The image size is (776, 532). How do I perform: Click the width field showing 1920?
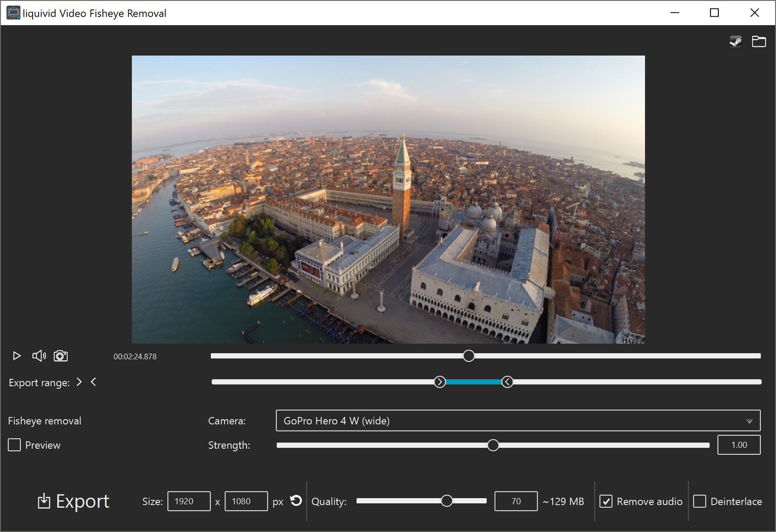pos(189,501)
